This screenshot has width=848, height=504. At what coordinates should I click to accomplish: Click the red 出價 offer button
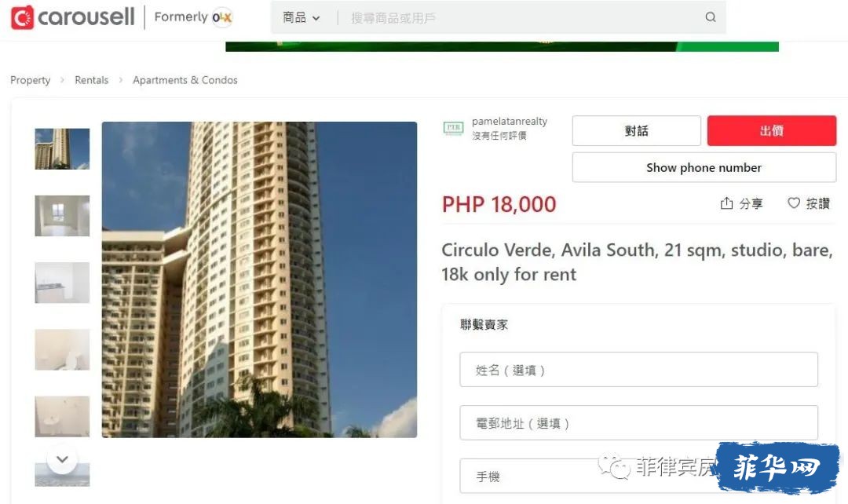click(772, 131)
